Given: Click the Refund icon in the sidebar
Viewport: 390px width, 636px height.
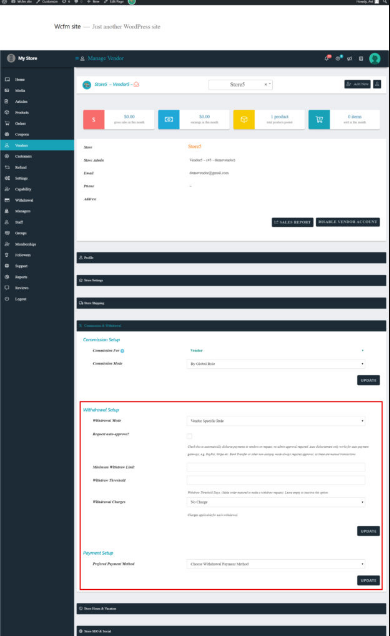Looking at the screenshot, I should click(7, 167).
